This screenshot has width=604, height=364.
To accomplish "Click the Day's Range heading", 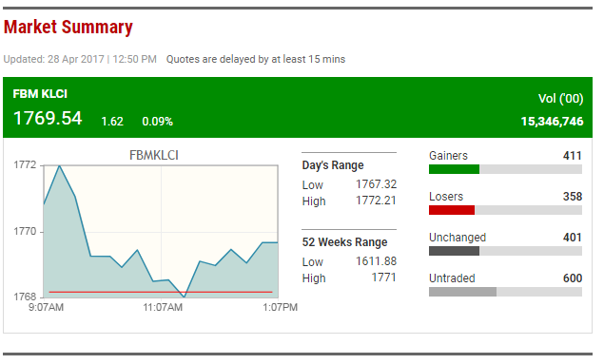I will (333, 165).
